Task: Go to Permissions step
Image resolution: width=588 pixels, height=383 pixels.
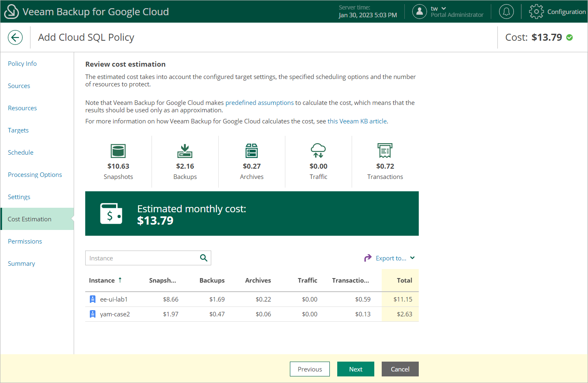Action: (25, 241)
